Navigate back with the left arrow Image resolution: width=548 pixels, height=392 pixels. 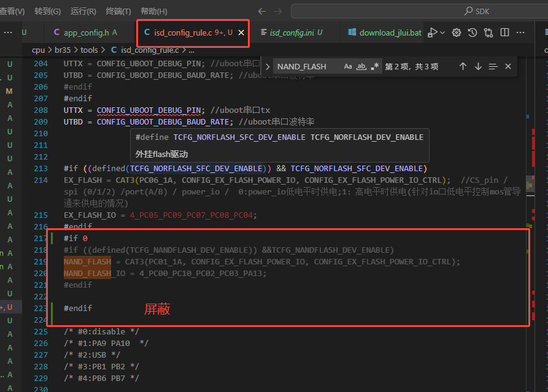pyautogui.click(x=262, y=11)
